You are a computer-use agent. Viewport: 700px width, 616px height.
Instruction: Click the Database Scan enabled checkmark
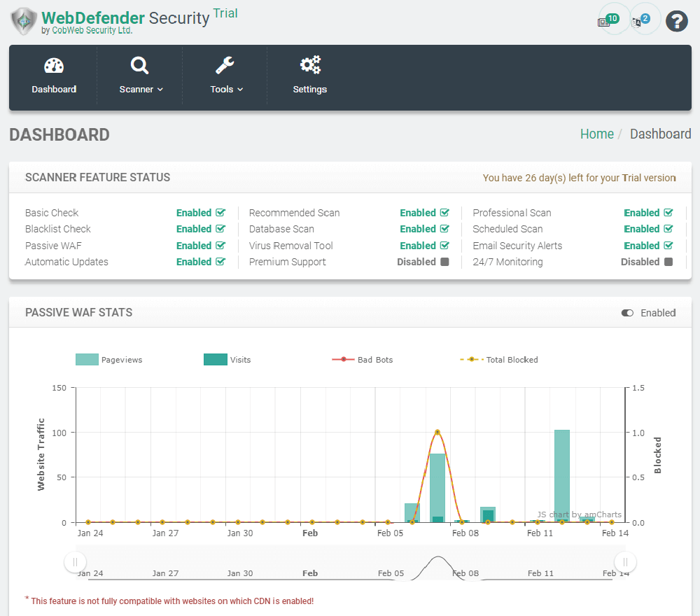tap(444, 228)
